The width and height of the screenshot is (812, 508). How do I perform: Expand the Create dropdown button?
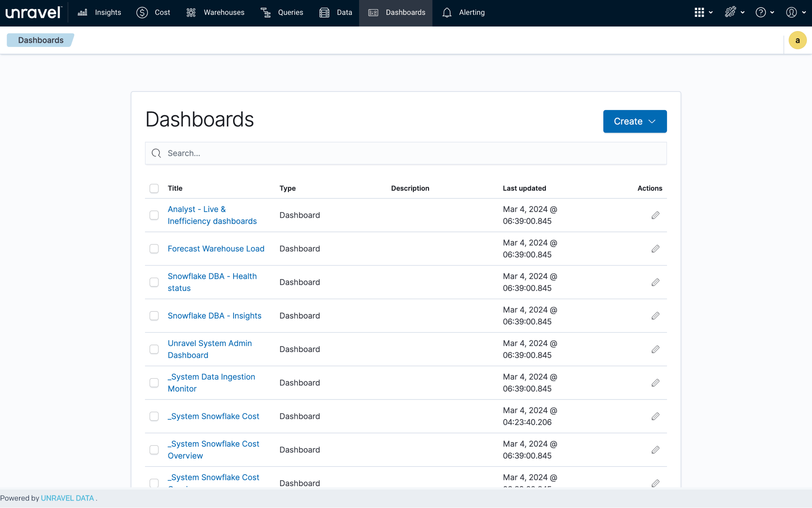tap(634, 121)
